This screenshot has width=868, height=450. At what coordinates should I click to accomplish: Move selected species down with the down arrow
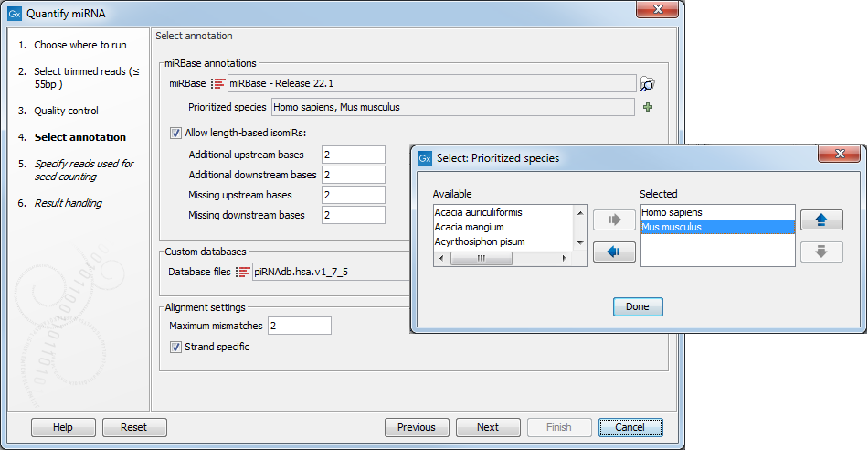(820, 252)
